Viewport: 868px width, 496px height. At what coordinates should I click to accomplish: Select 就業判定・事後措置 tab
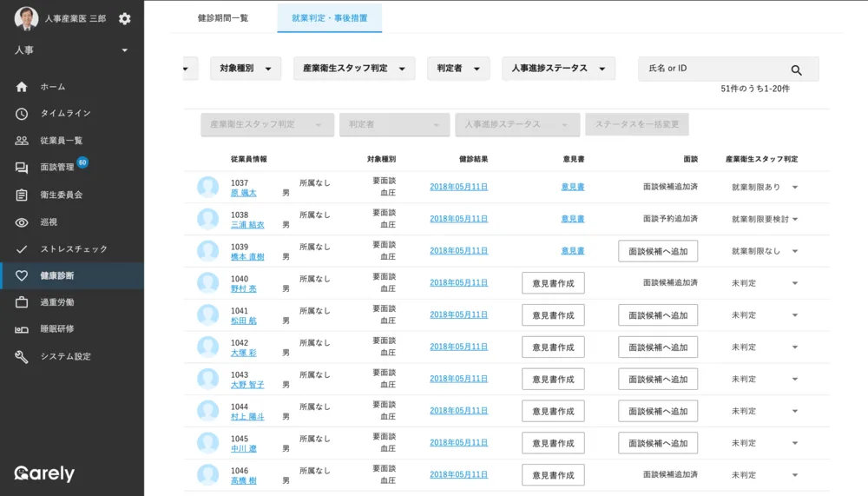tap(329, 18)
